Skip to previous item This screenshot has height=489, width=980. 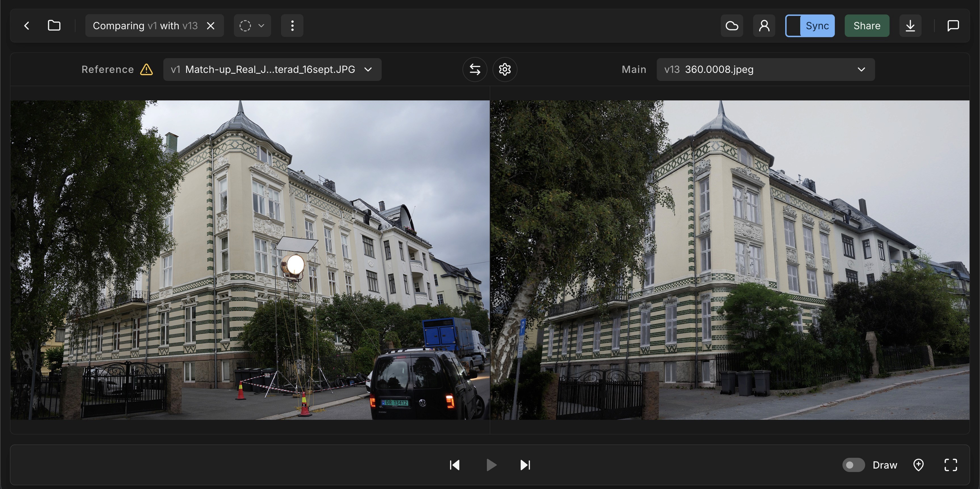455,465
